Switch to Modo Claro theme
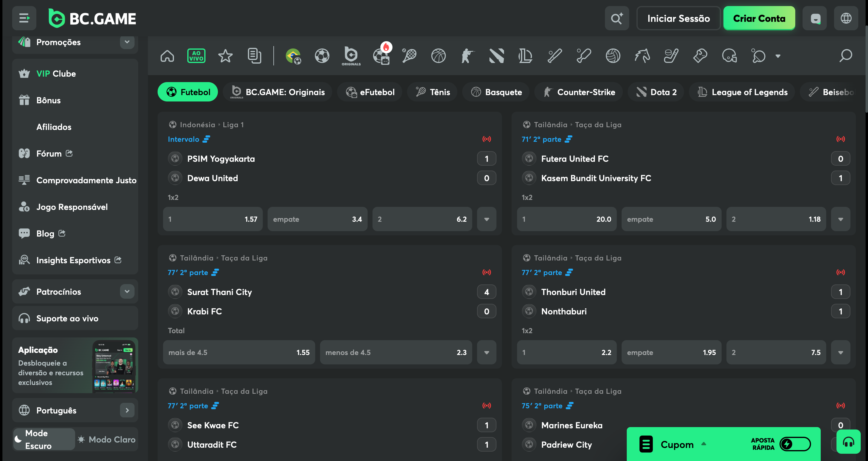The image size is (868, 461). (x=107, y=439)
